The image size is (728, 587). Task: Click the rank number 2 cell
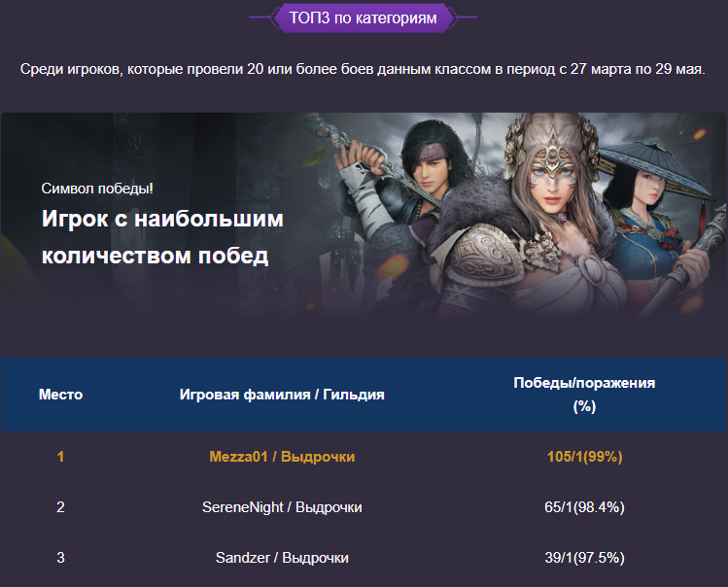60,506
